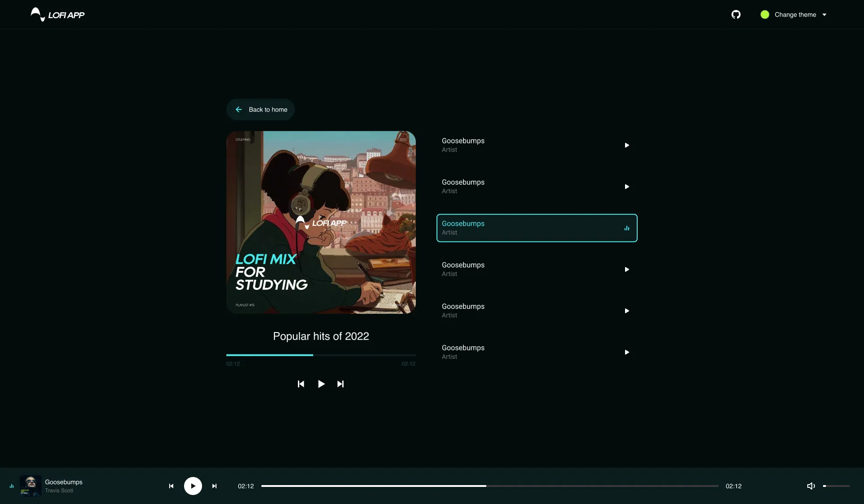
Task: Click previous track icon in bottom bar
Action: [x=171, y=486]
